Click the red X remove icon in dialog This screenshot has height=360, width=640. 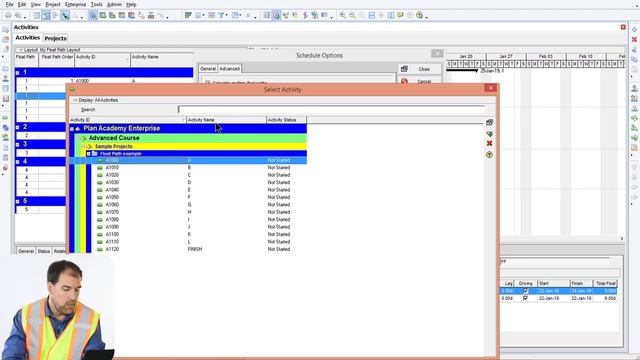pyautogui.click(x=489, y=144)
